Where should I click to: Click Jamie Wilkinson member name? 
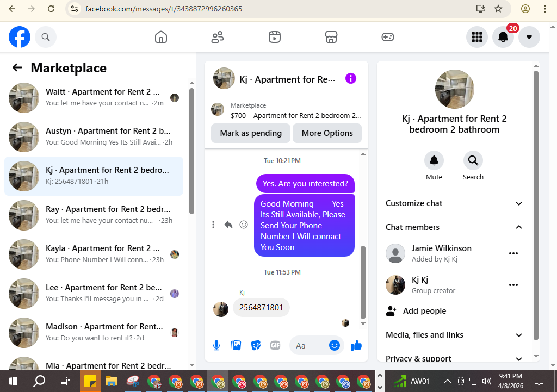(442, 248)
